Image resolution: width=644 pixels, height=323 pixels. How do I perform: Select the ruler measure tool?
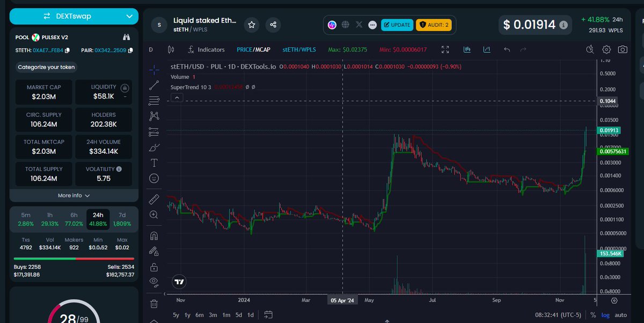tap(154, 199)
